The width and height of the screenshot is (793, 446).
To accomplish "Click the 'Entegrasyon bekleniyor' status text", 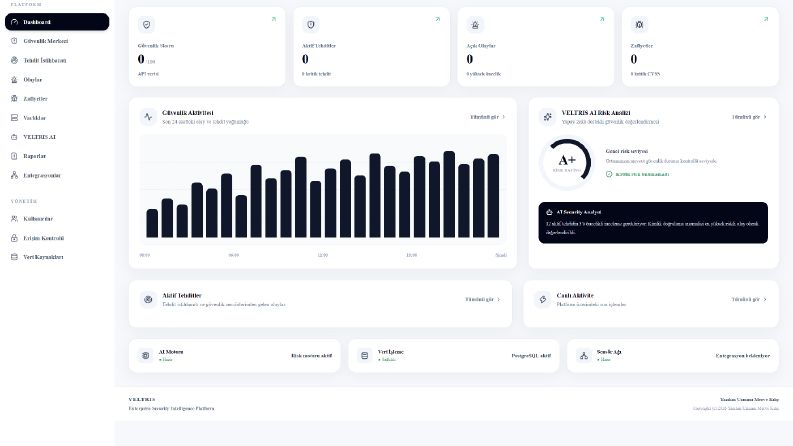I will (x=742, y=355).
